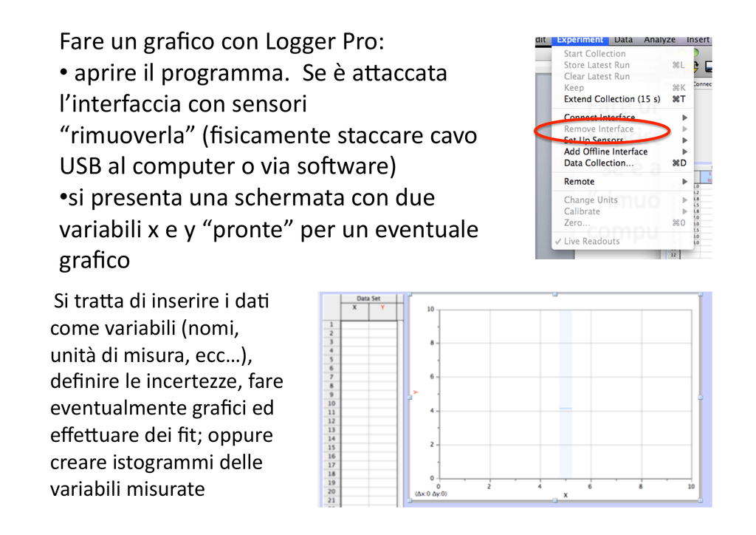Click the red Y axis label on graph
This screenshot has height=535, width=756.
(416, 392)
